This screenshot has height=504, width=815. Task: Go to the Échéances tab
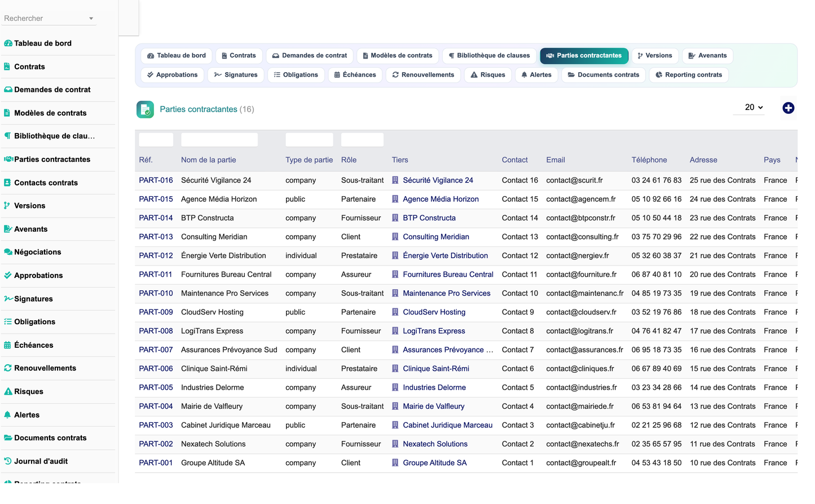point(355,75)
